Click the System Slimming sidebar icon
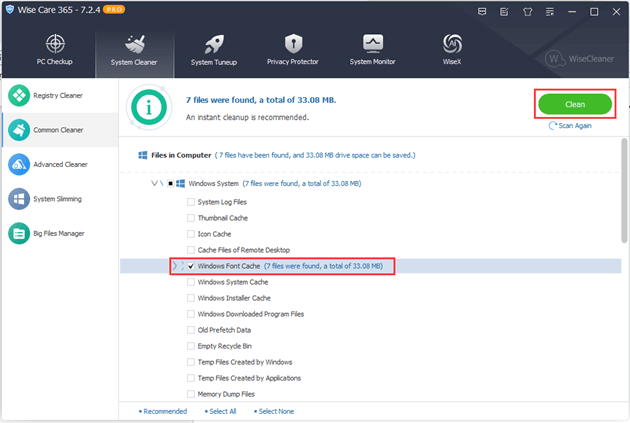Image resolution: width=630 pixels, height=423 pixels. tap(19, 199)
